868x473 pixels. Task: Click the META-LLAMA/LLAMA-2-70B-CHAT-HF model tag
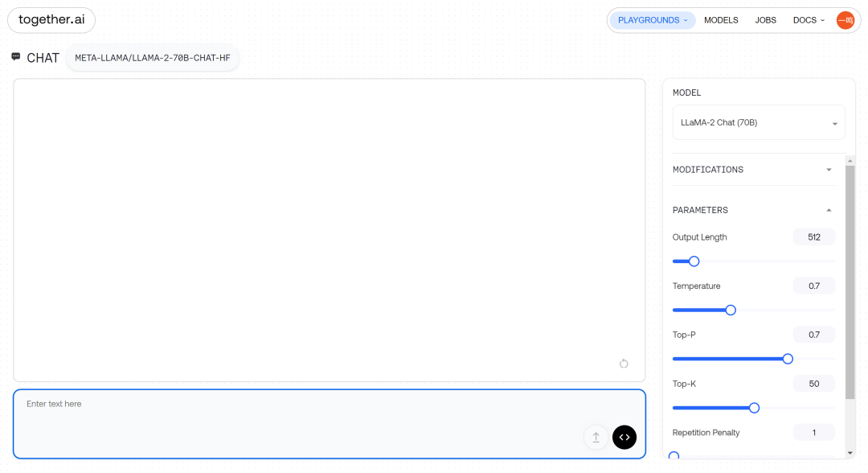click(153, 58)
